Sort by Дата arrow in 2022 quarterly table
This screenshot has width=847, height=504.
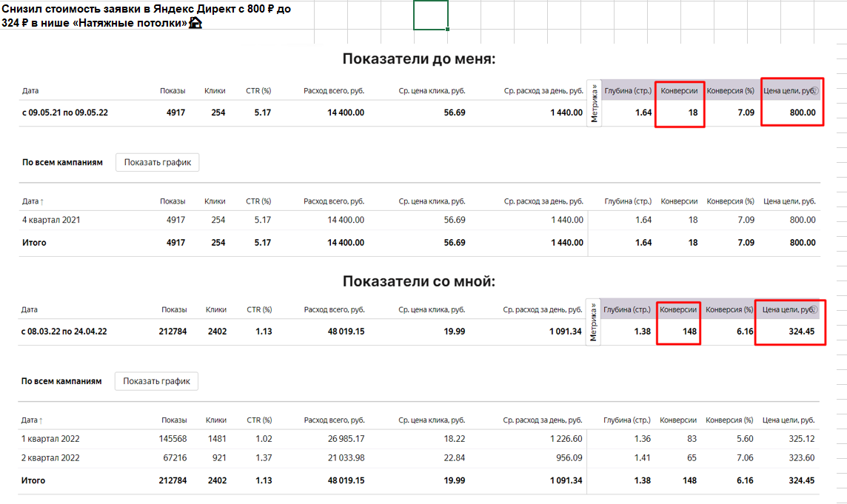pos(41,420)
